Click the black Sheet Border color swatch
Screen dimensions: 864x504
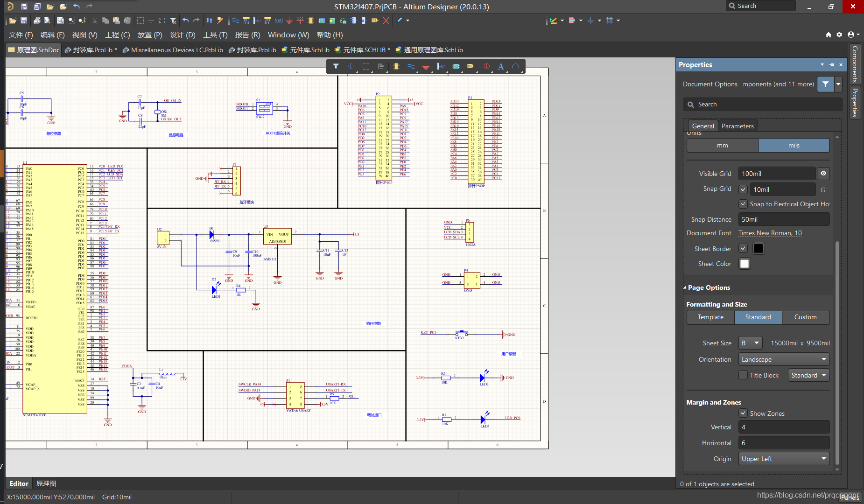759,249
